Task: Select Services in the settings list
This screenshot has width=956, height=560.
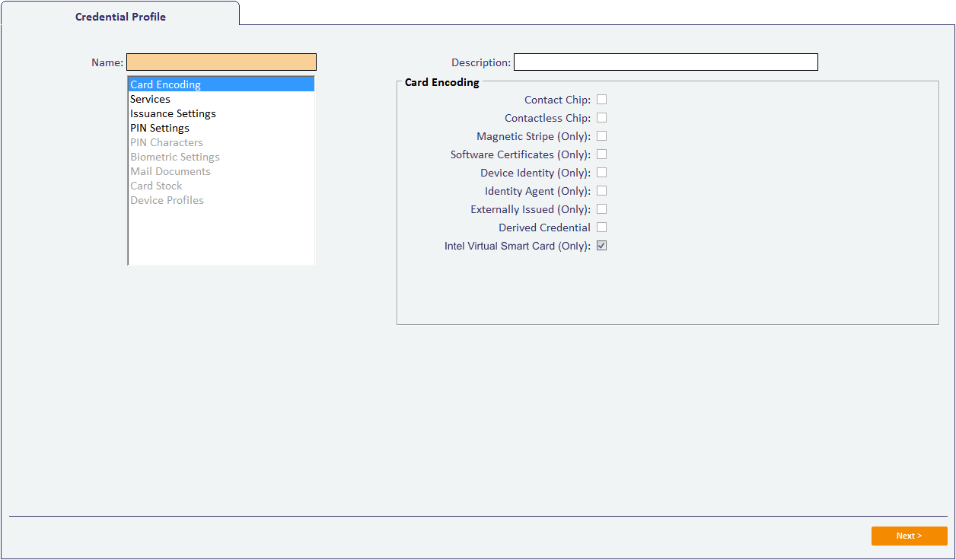Action: [151, 99]
